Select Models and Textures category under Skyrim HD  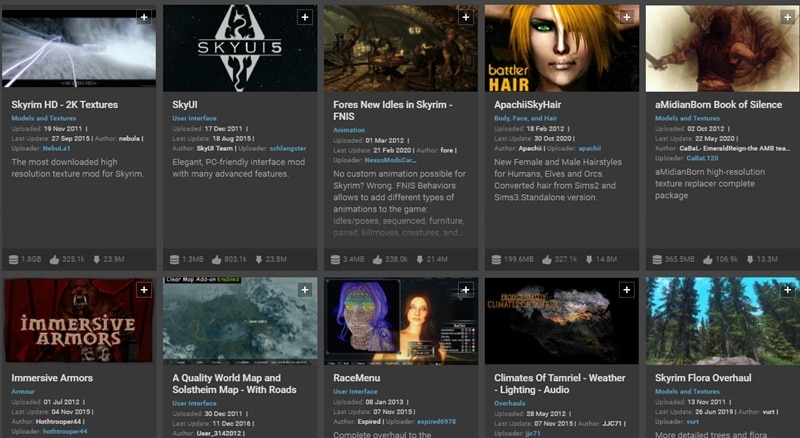coord(44,118)
